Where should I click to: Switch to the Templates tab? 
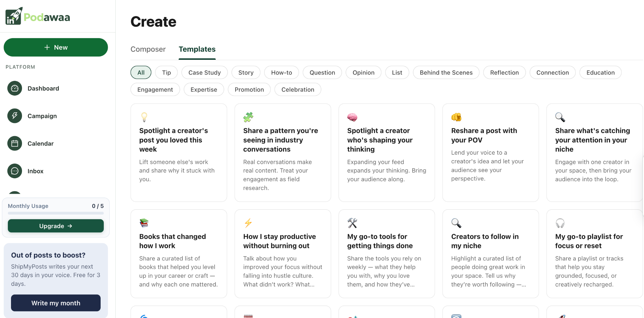(x=197, y=49)
